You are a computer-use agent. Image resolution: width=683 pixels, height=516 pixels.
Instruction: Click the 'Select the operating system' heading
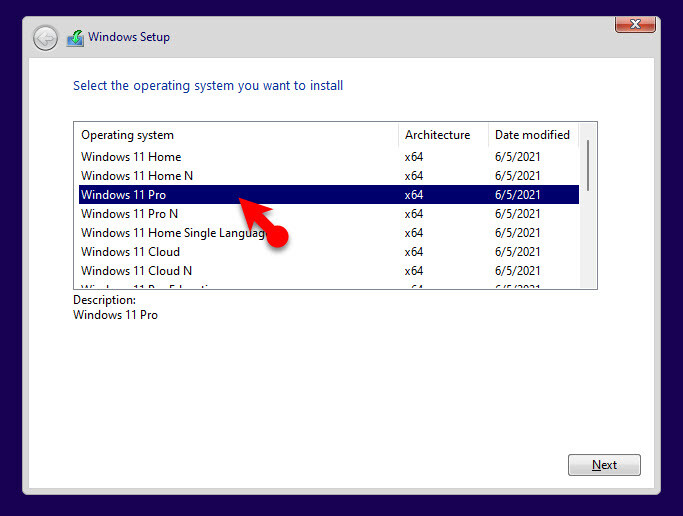(208, 86)
